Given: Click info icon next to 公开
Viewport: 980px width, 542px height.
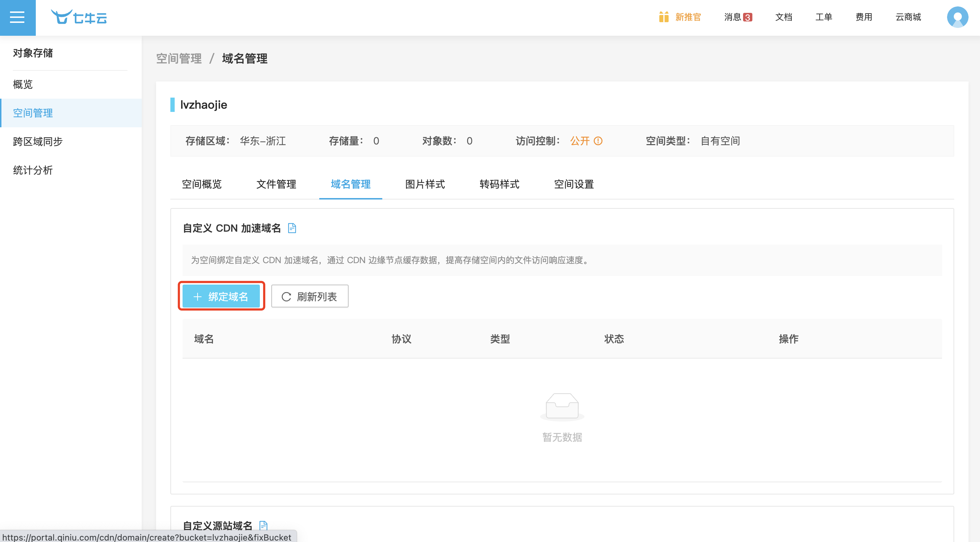Looking at the screenshot, I should coord(598,141).
